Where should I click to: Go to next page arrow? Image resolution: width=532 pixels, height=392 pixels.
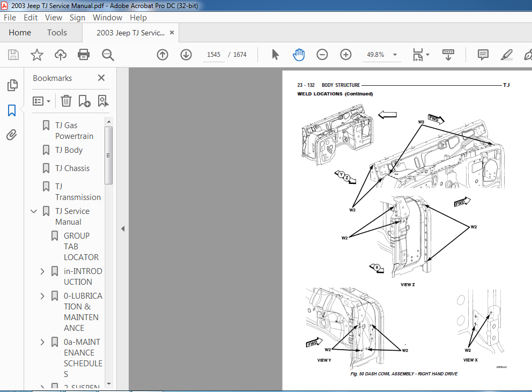click(x=186, y=55)
